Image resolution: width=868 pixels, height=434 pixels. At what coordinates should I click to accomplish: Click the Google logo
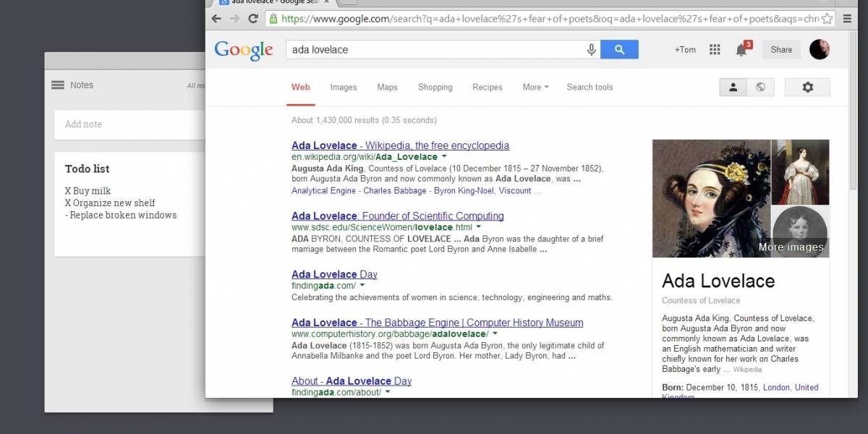tap(244, 50)
